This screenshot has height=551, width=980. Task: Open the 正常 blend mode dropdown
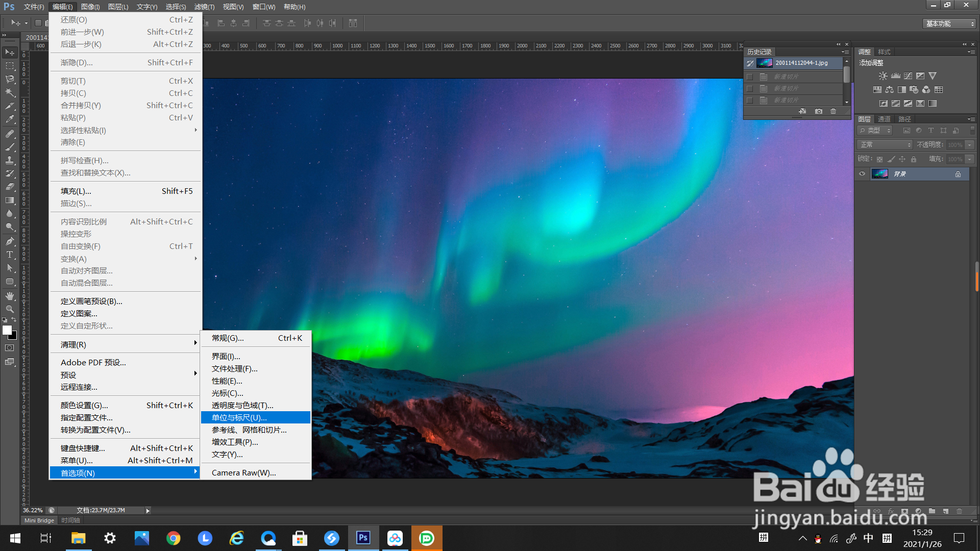tap(886, 145)
